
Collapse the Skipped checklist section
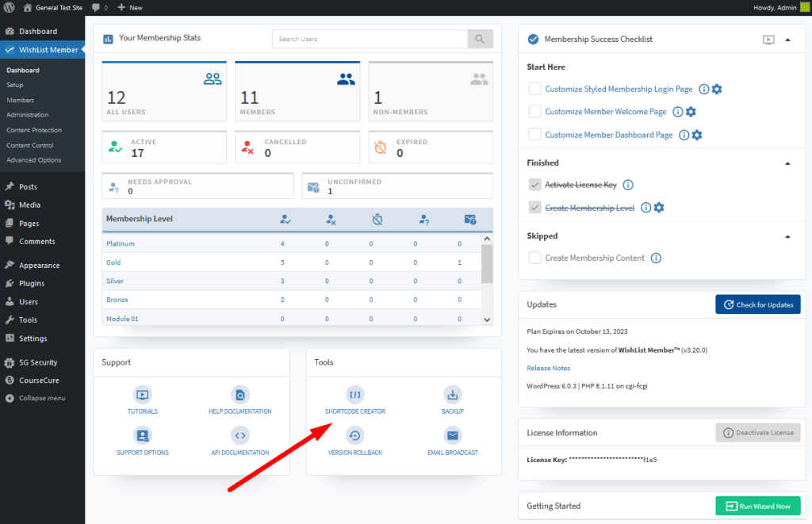click(787, 236)
